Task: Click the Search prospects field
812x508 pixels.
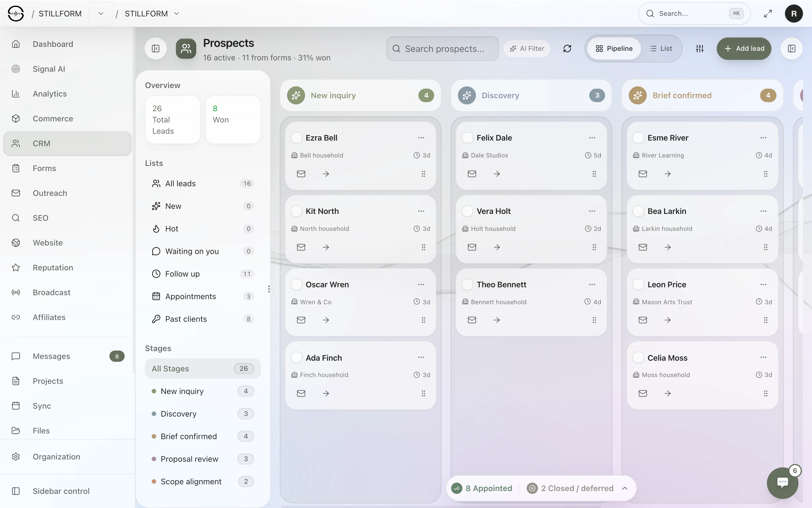Action: pyautogui.click(x=443, y=49)
